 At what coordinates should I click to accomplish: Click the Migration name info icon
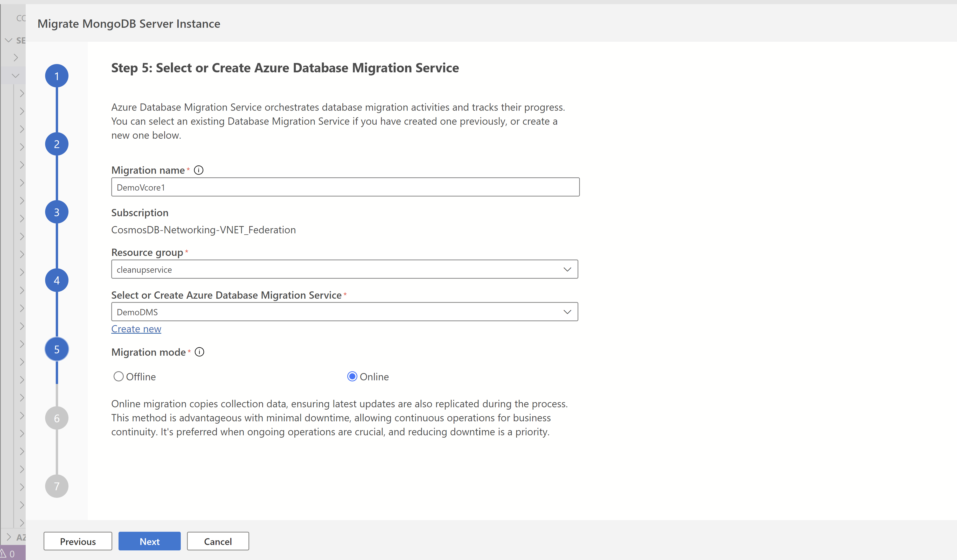199,170
